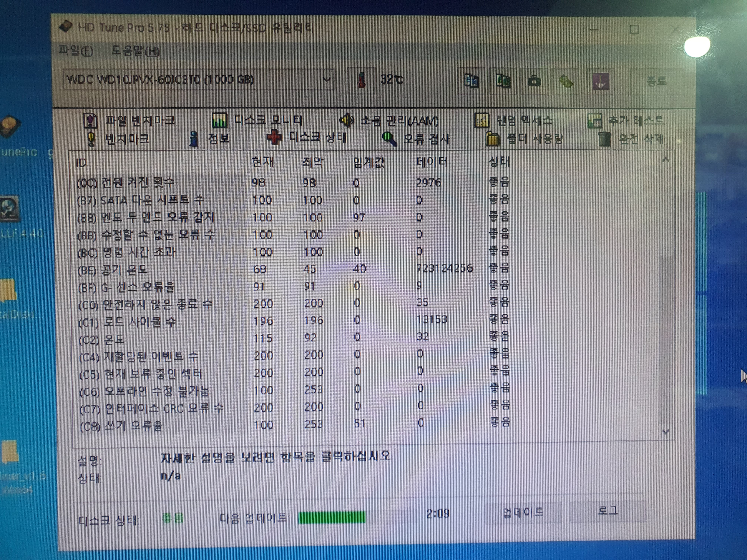Click the purple minimize-to-tray arrow icon
This screenshot has height=560, width=747.
coord(600,82)
